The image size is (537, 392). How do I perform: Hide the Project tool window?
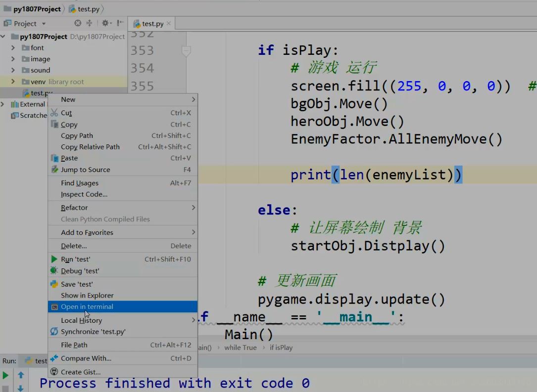pos(120,23)
